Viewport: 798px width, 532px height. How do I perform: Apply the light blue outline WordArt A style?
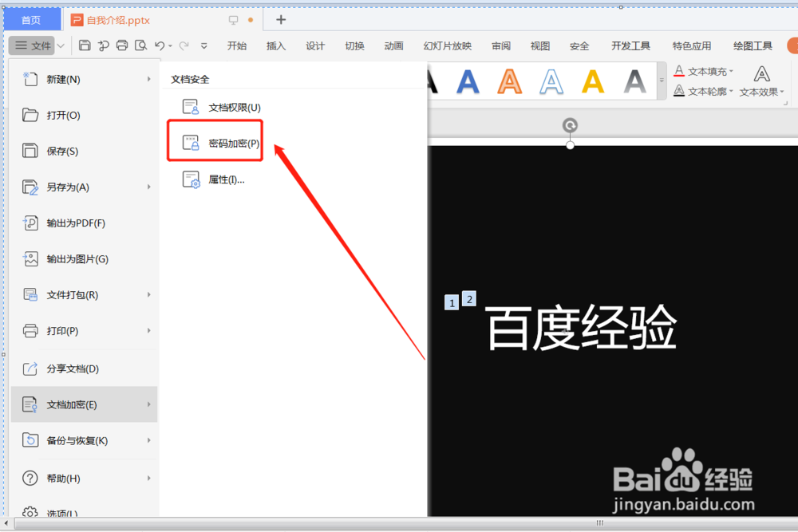click(x=551, y=81)
